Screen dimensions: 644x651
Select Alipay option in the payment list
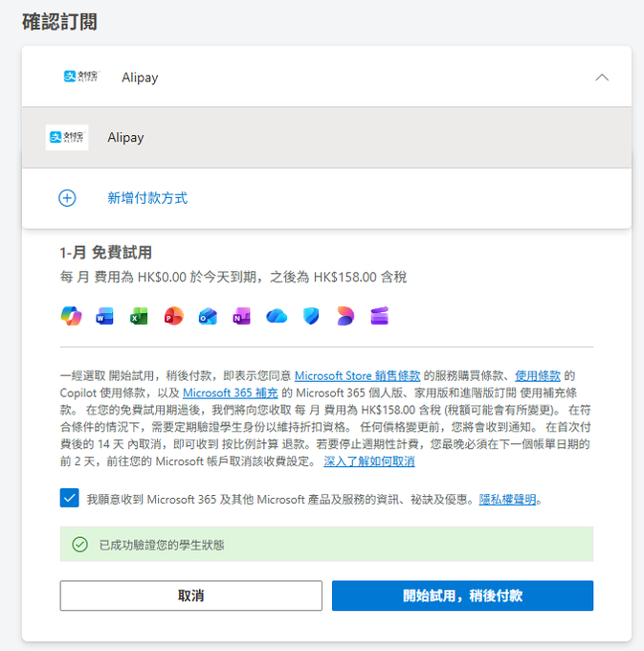pyautogui.click(x=125, y=138)
